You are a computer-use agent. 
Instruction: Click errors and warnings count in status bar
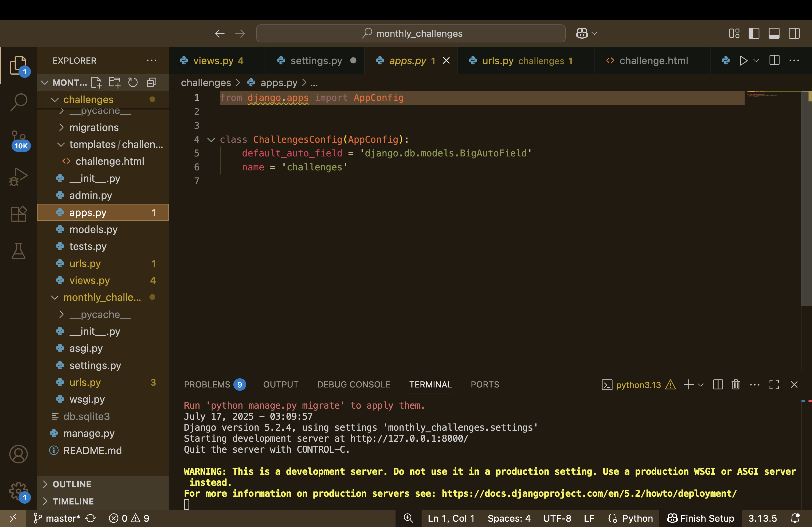(x=129, y=518)
